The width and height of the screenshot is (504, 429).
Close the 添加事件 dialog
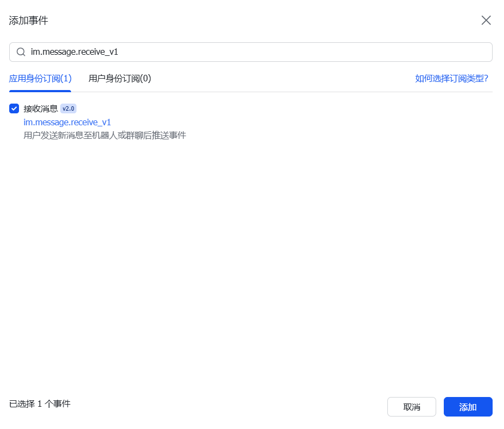point(486,20)
